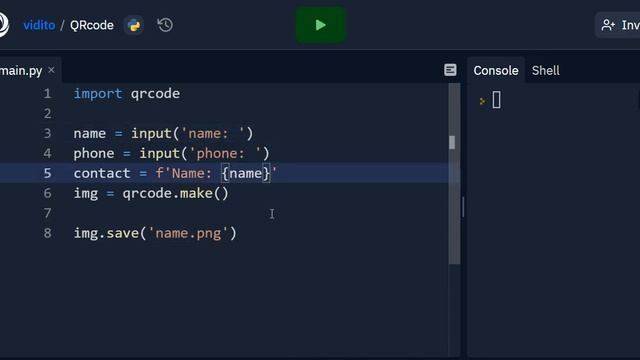Switch to the Console tab
This screenshot has width=640, height=360.
496,71
